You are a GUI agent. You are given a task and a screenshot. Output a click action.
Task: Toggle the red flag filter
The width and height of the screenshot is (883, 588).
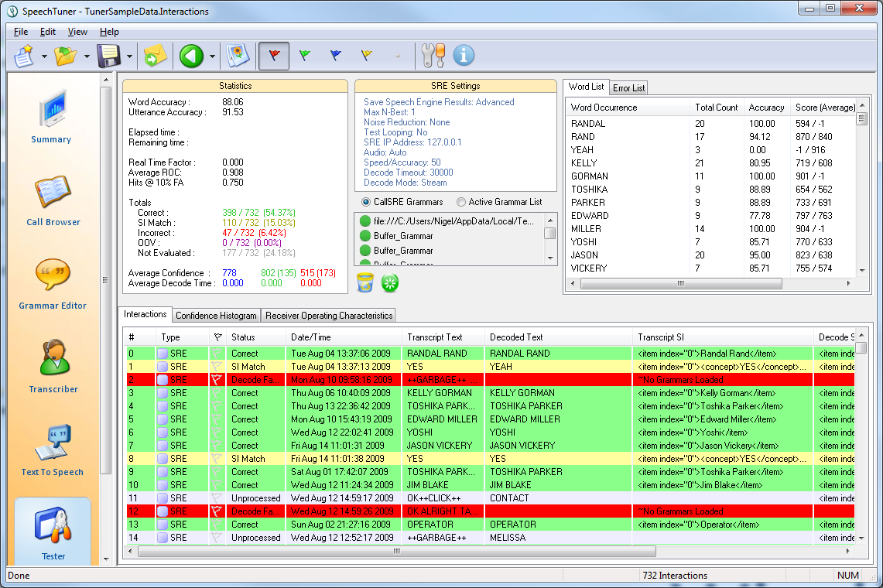click(274, 56)
